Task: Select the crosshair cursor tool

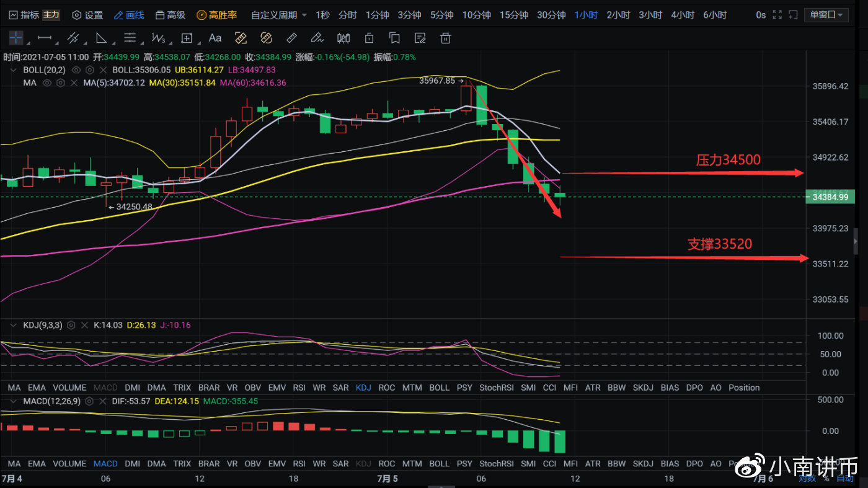Action: [15, 38]
